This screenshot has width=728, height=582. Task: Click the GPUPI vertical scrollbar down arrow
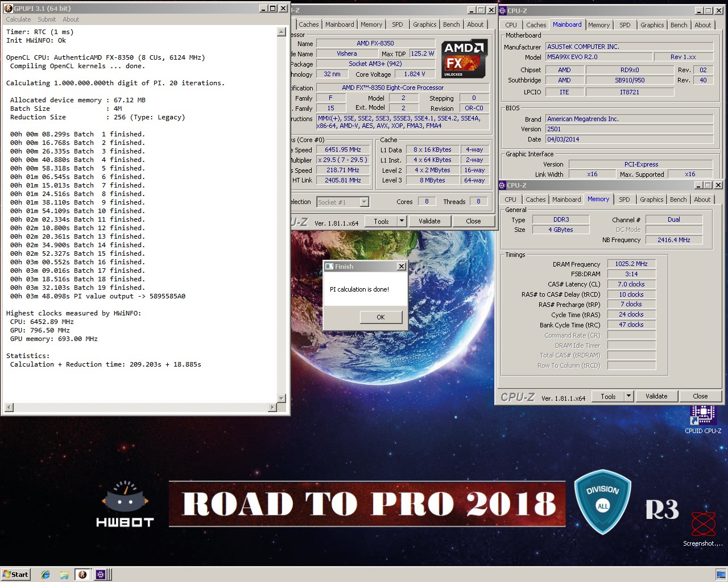[281, 398]
